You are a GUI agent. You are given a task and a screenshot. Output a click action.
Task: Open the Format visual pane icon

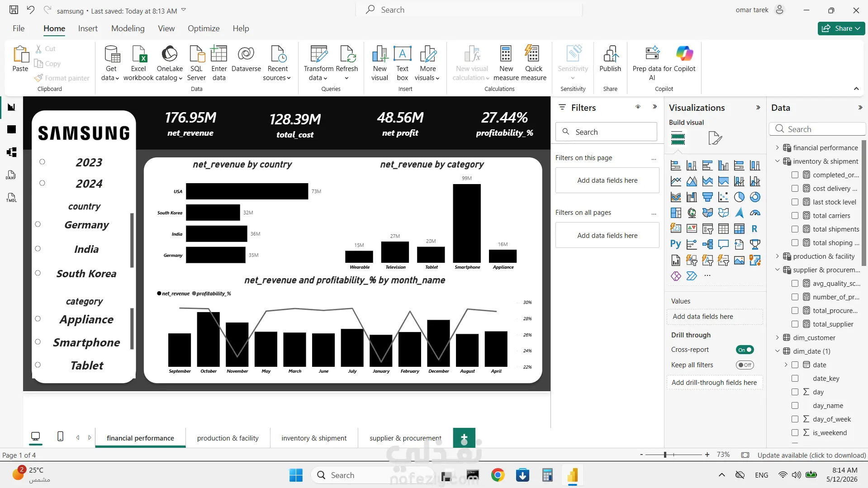[x=715, y=138]
